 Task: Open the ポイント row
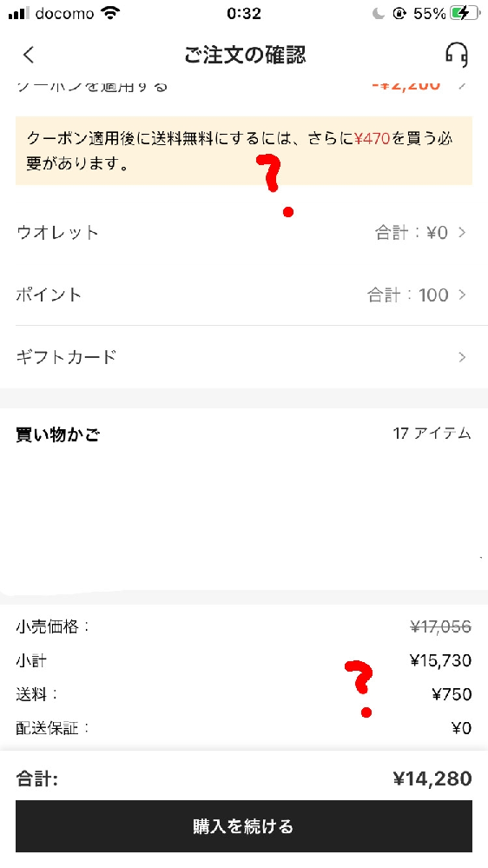click(x=244, y=295)
